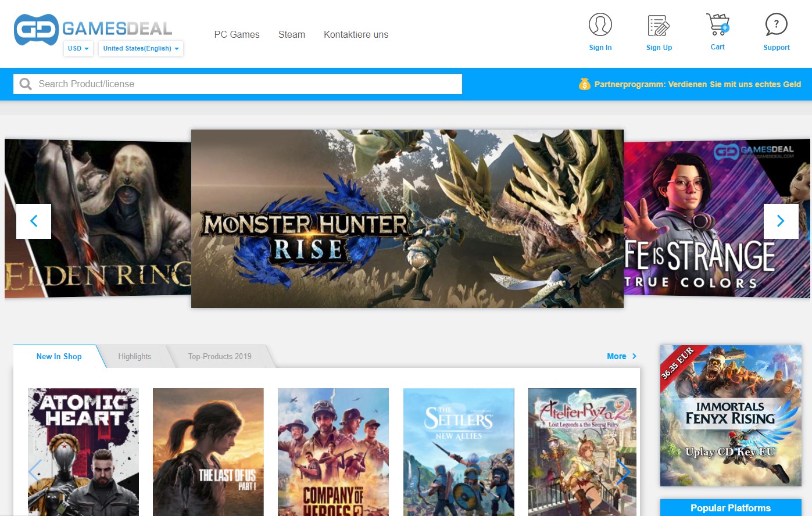Screen dimensions: 812x516
Task: Open the Company of Heroes cover
Action: [333, 451]
